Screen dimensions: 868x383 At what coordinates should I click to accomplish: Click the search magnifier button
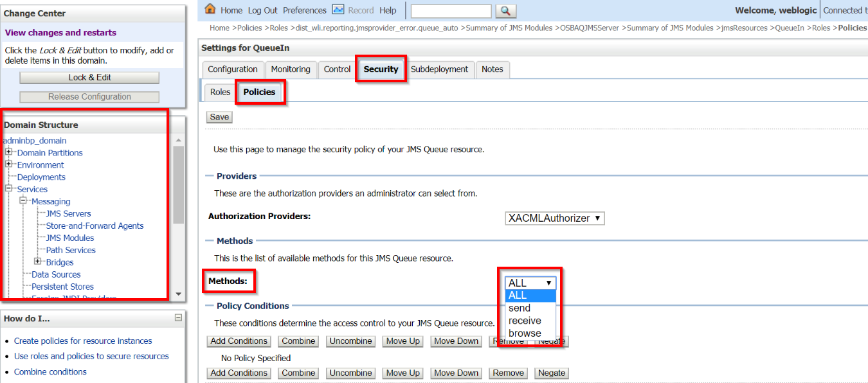pos(505,11)
